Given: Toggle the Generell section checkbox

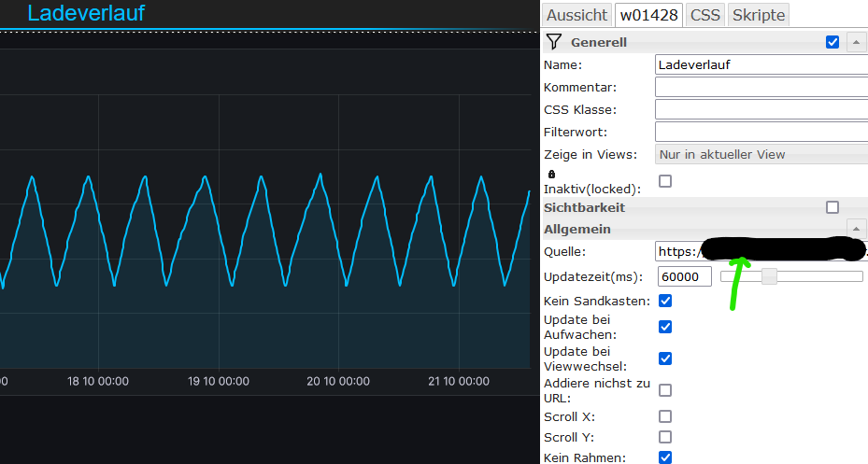Looking at the screenshot, I should coord(832,42).
